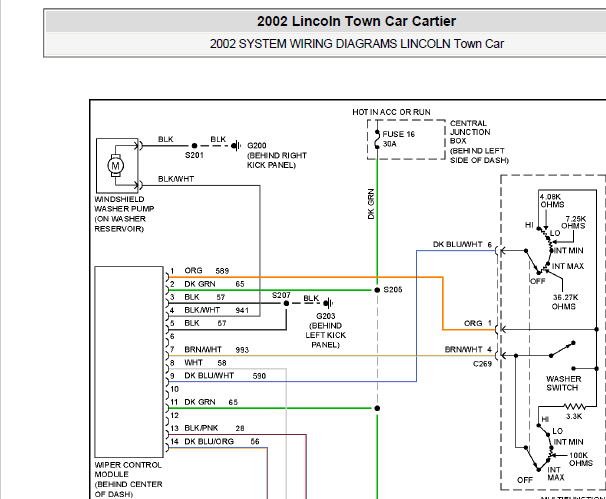Click the "4.08K OHMS" resistor value

click(552, 201)
